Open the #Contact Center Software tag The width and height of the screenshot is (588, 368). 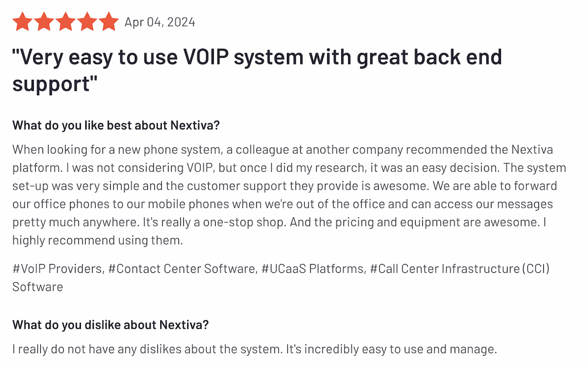click(182, 269)
